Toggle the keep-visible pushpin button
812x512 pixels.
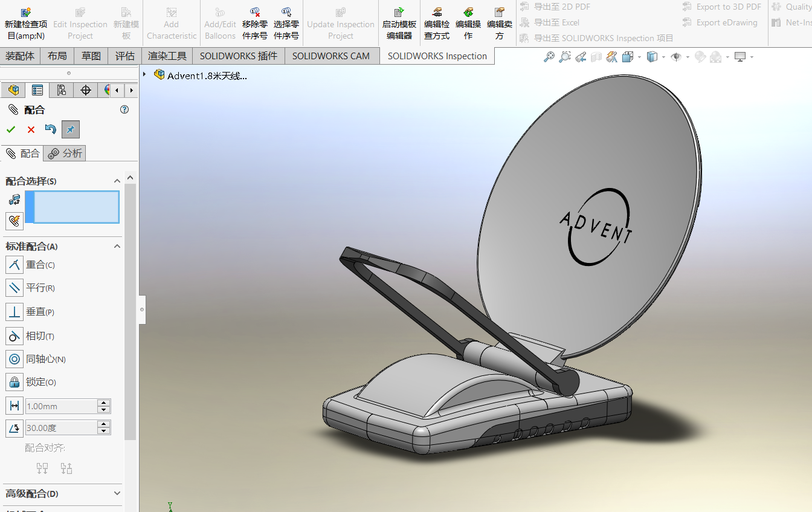click(70, 129)
